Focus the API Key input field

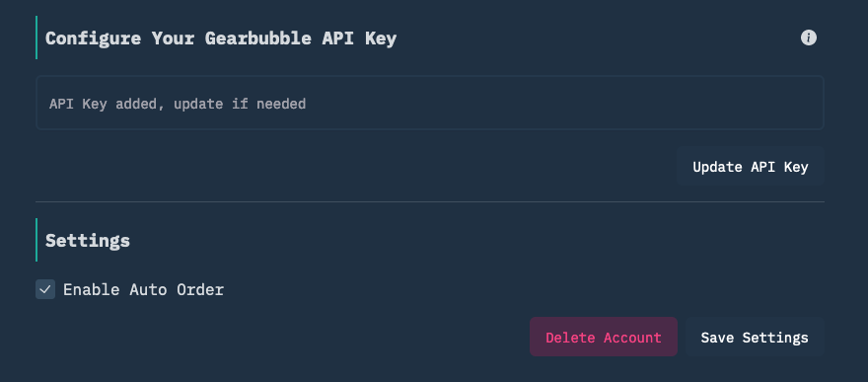coord(430,103)
